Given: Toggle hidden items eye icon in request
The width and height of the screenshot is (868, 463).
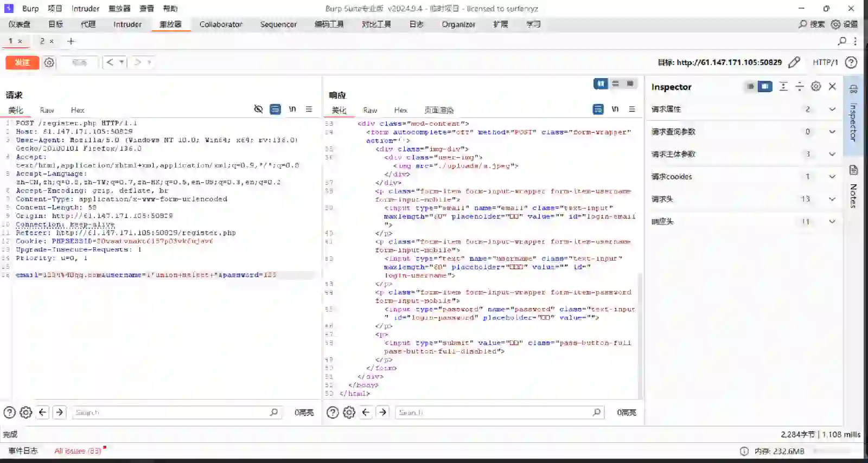Looking at the screenshot, I should coord(258,109).
